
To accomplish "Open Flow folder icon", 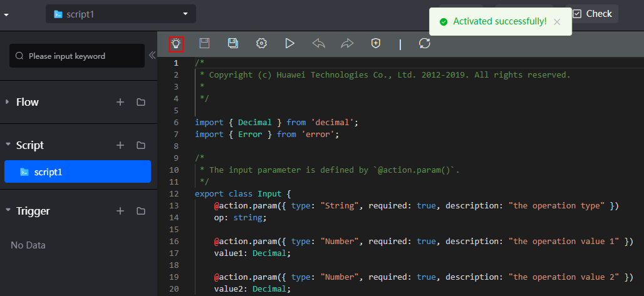I will (141, 102).
